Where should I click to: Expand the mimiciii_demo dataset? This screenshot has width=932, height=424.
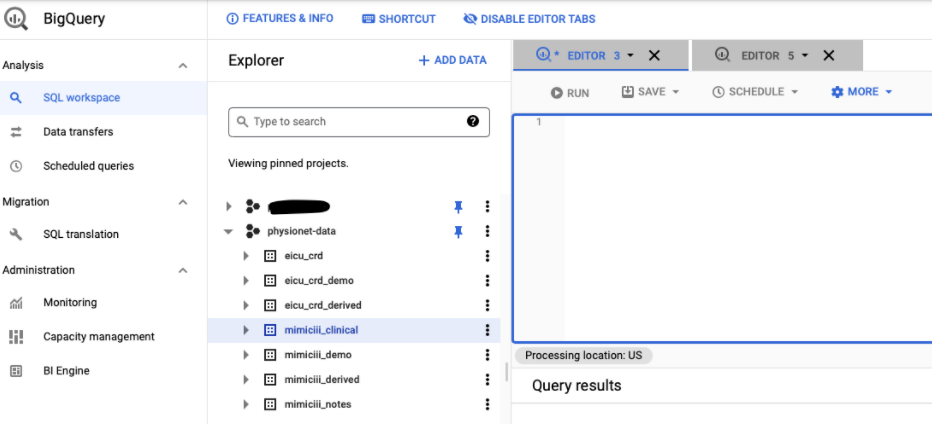click(x=246, y=355)
